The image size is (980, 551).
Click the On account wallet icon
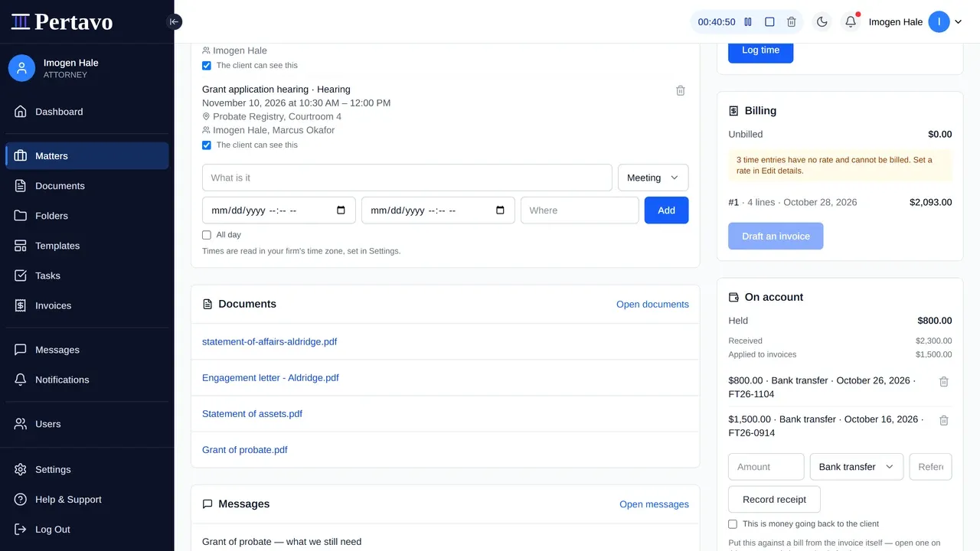[x=733, y=298]
